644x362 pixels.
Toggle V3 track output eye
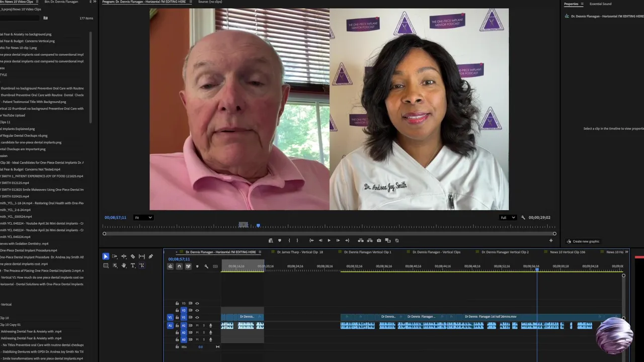[197, 303]
